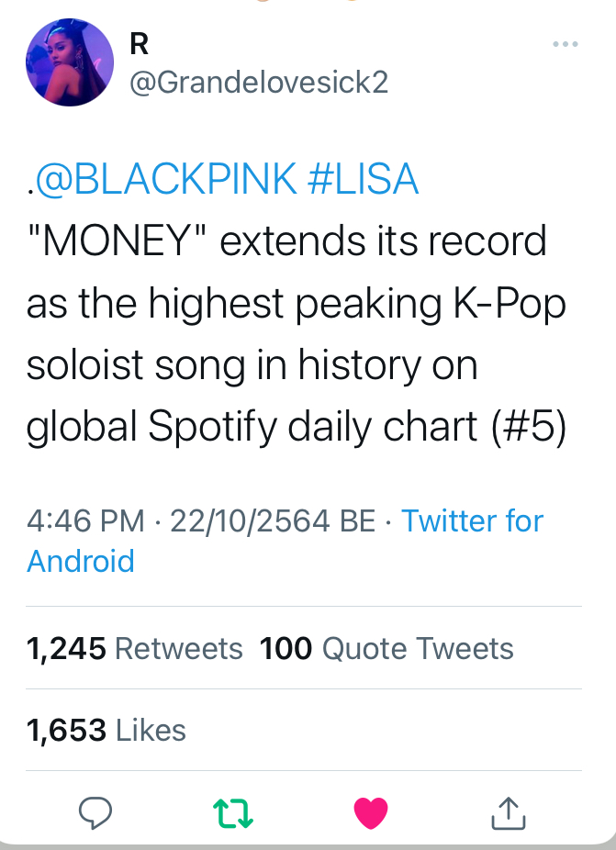Click the 22/10/2564 BE date
The image size is (616, 850).
(x=273, y=521)
